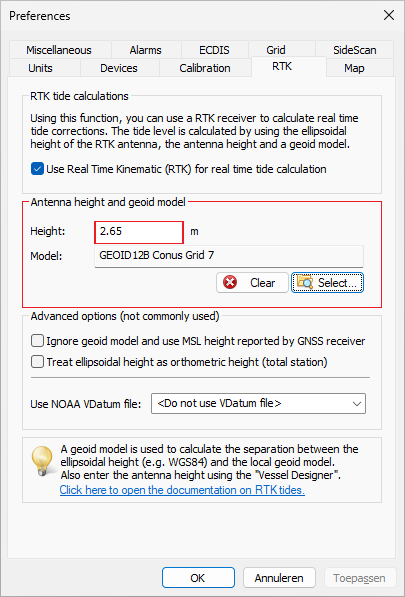Screen dimensions: 405x597
Task: Open the SideScan tab
Action: pyautogui.click(x=354, y=50)
